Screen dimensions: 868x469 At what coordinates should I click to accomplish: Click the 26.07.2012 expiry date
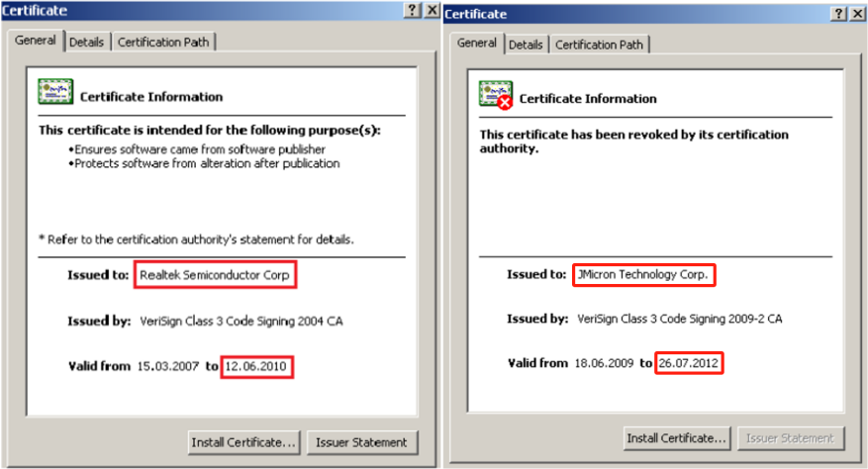689,363
